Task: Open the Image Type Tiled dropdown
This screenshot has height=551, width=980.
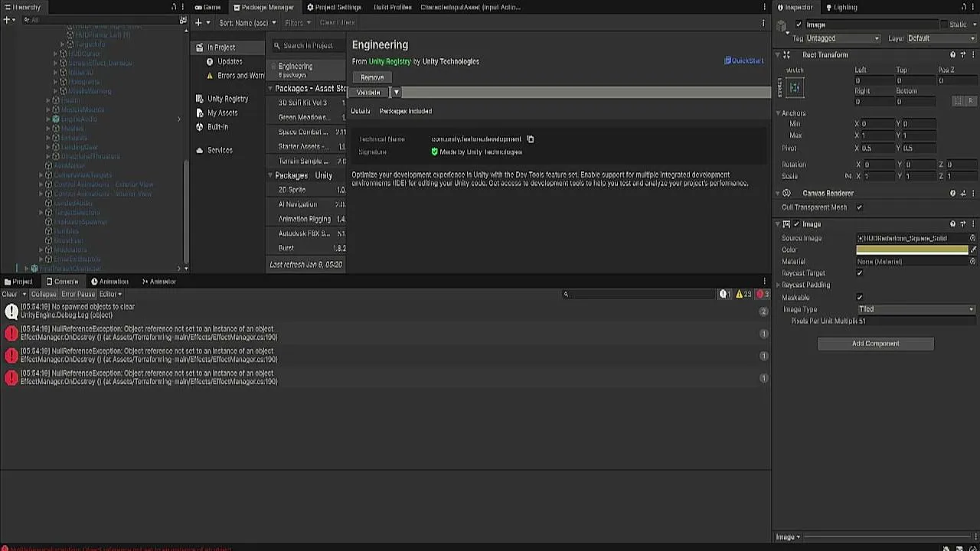Action: (x=916, y=309)
